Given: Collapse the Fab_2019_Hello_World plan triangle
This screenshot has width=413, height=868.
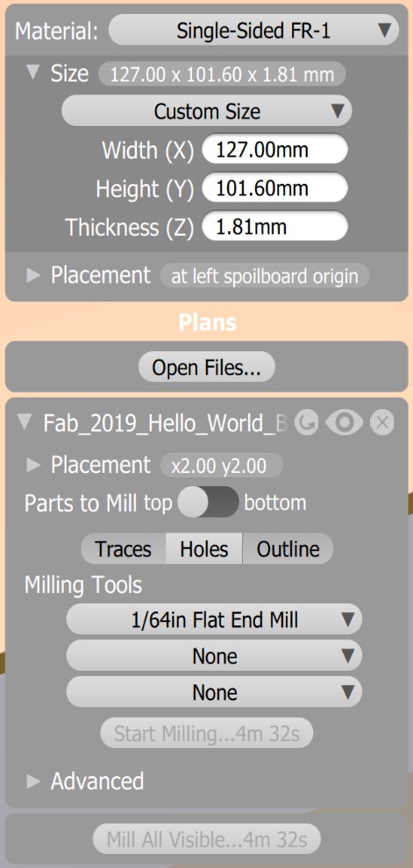Looking at the screenshot, I should (25, 423).
